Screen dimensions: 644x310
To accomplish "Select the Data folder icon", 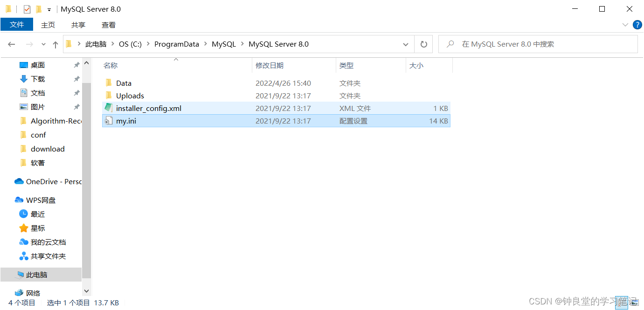I will 109,83.
